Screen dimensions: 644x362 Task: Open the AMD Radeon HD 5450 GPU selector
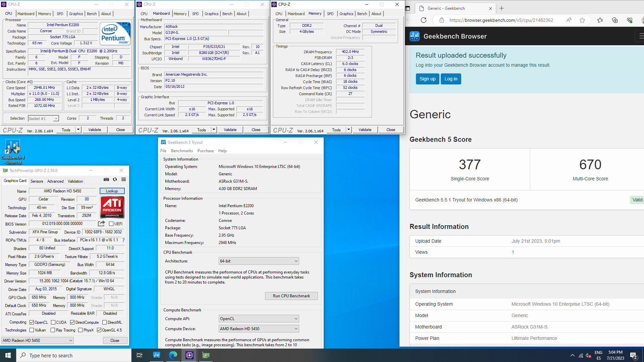[x=38, y=341]
